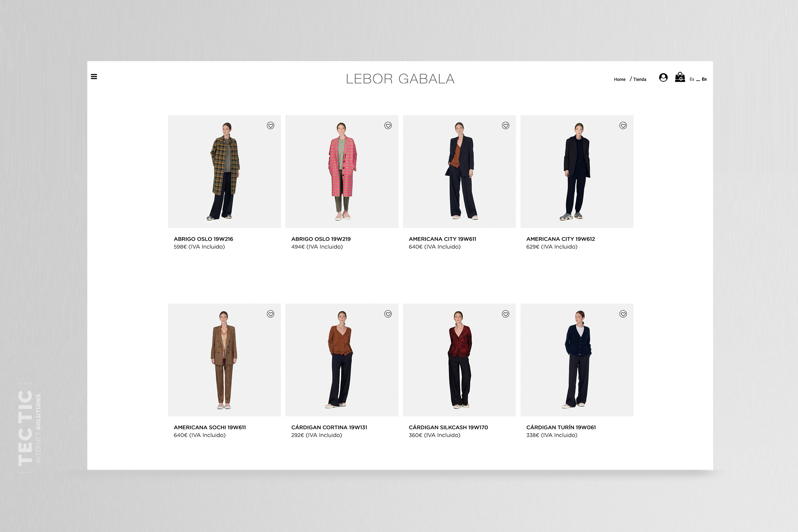Open the shopping bag cart icon
Image resolution: width=798 pixels, height=532 pixels.
pos(680,77)
